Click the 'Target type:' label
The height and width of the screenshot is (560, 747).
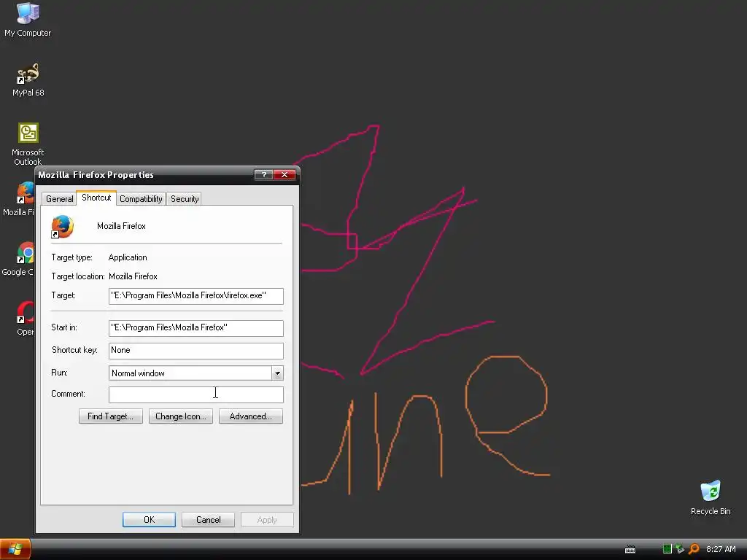tap(72, 257)
